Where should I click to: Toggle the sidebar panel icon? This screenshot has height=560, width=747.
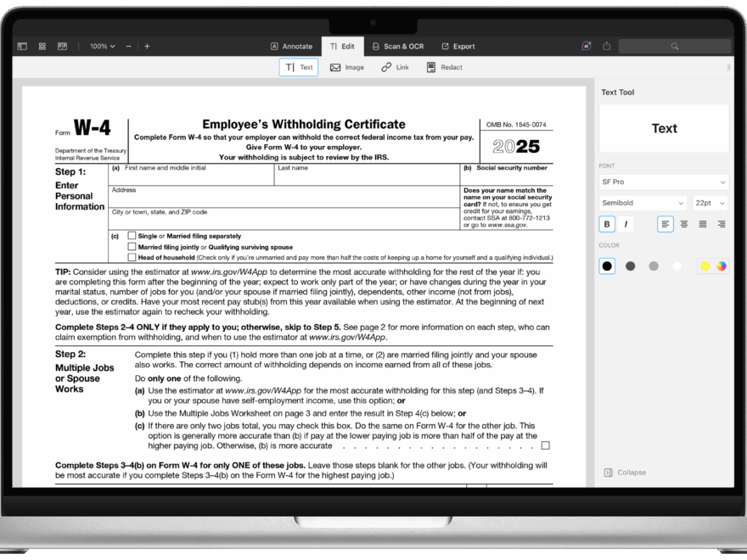21,46
